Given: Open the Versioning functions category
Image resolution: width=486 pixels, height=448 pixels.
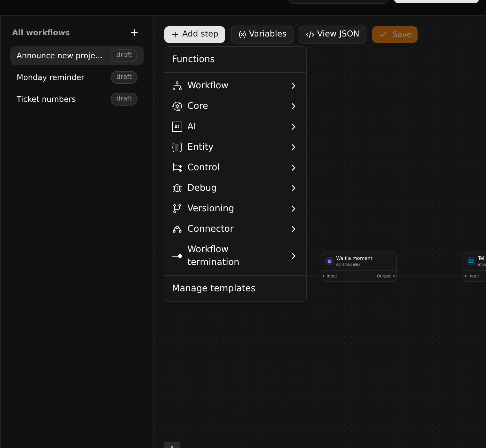Looking at the screenshot, I should [x=235, y=208].
